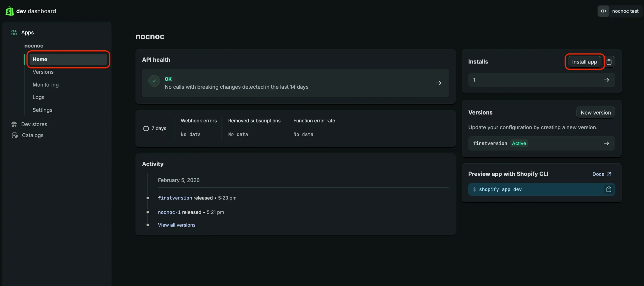Click the Install app button
Screen dimensions: 644x286
coord(584,62)
